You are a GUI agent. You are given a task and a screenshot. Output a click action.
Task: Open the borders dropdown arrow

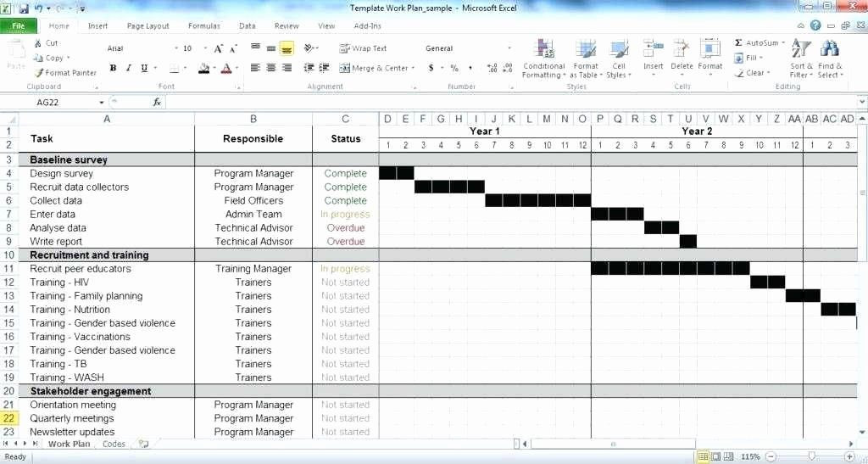[x=185, y=68]
